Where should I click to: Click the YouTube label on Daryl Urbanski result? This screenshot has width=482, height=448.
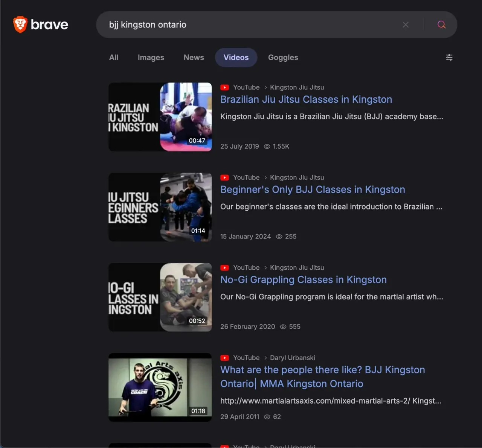(x=246, y=358)
